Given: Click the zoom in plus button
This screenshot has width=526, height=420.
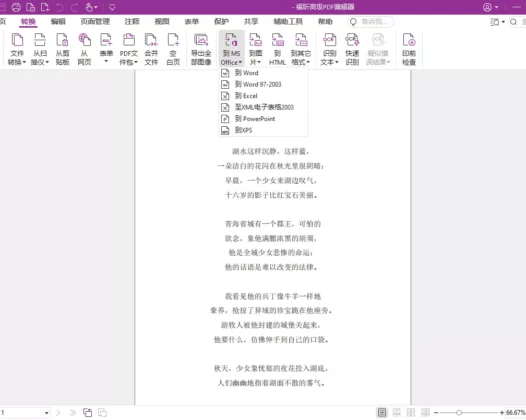Looking at the screenshot, I should click(502, 413).
